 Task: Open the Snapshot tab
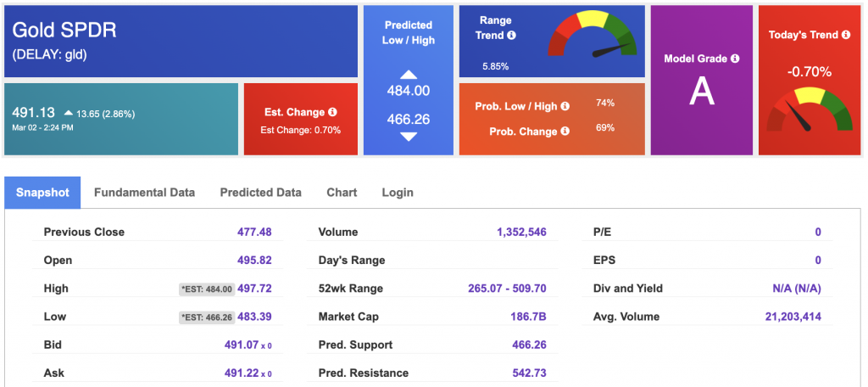click(x=42, y=193)
